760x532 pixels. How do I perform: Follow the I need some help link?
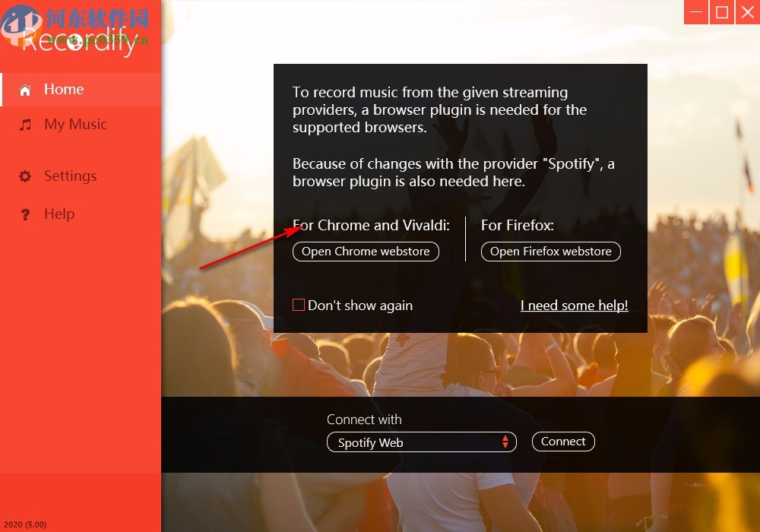pos(575,306)
